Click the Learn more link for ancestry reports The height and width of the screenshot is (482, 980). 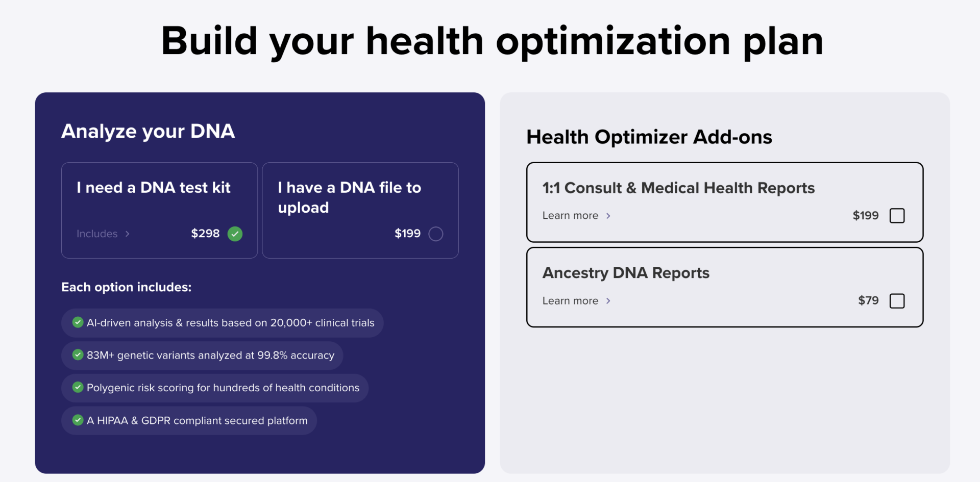[x=570, y=301]
